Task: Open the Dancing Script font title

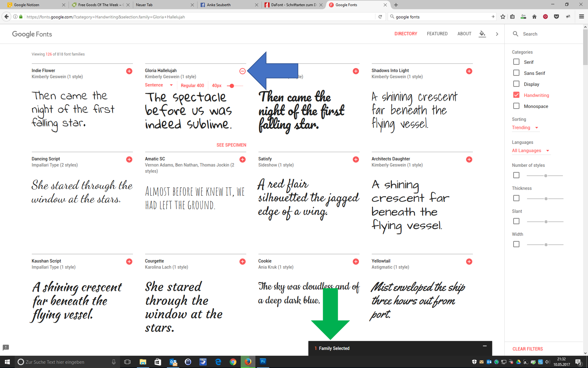Action: click(x=46, y=159)
